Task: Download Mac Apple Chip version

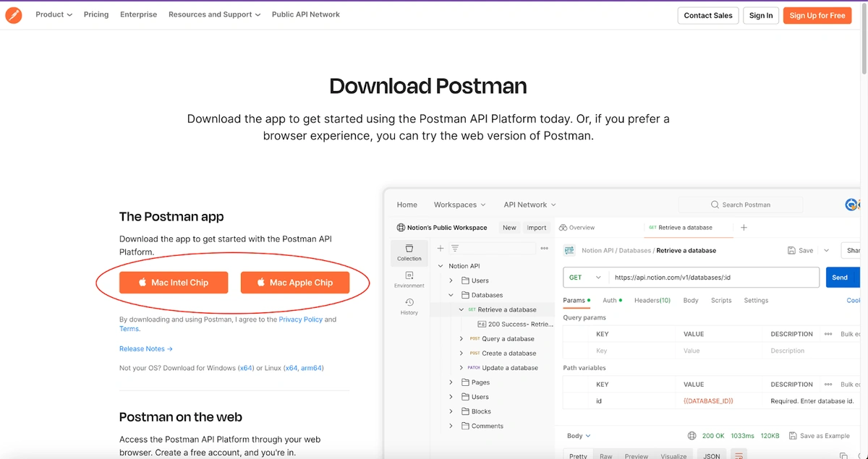Action: [295, 283]
